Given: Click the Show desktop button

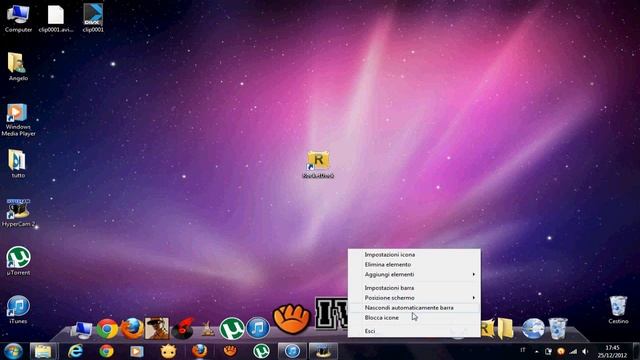Looking at the screenshot, I should [x=636, y=351].
